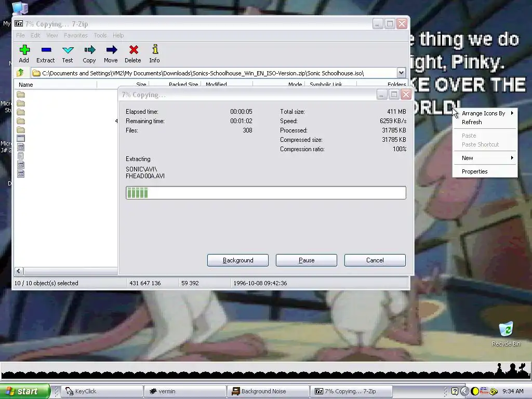Select the second folder in file list
This screenshot has height=399, width=532.
[x=21, y=103]
